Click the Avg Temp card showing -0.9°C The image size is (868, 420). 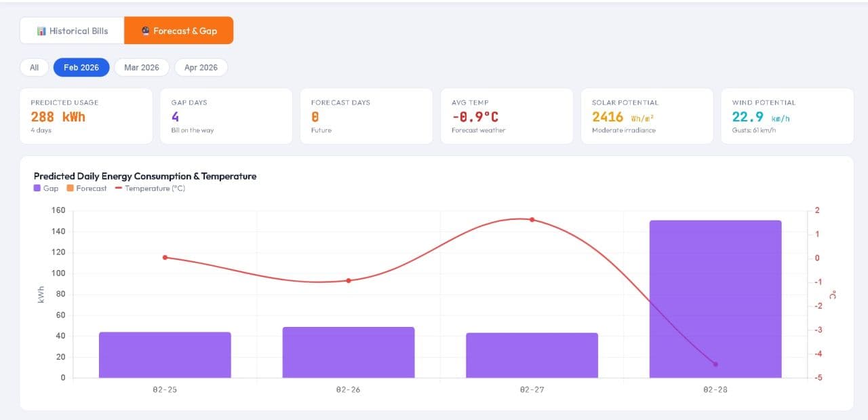pos(507,116)
